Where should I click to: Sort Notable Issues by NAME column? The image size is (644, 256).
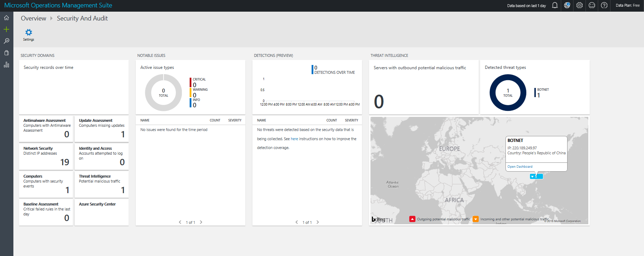coord(145,120)
